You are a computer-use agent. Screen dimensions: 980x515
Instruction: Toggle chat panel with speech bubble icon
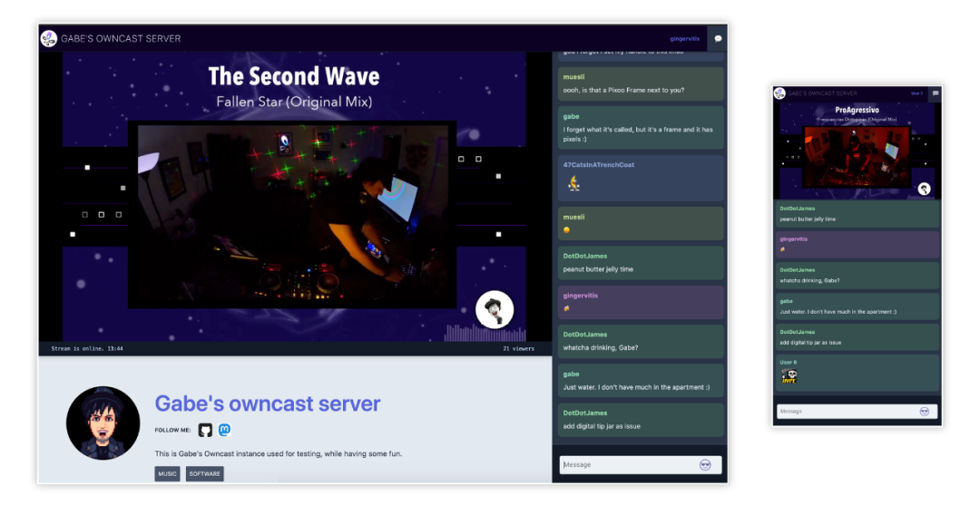point(718,39)
